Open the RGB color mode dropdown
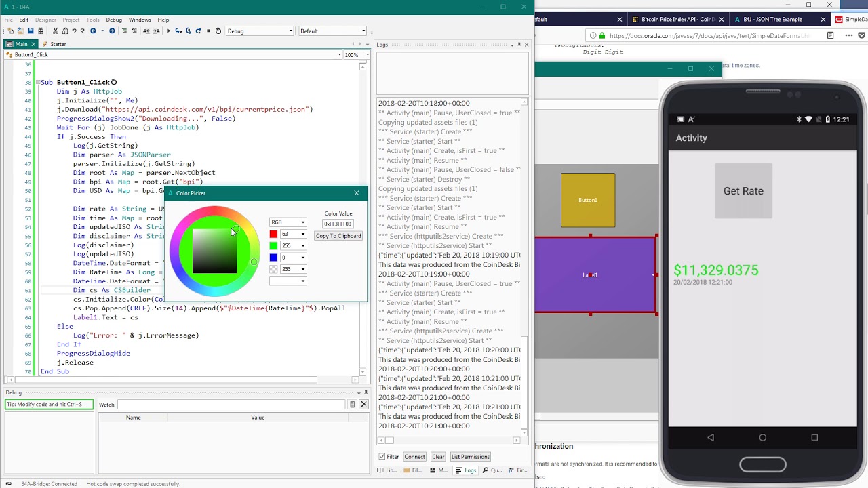The image size is (868, 488). tap(288, 222)
